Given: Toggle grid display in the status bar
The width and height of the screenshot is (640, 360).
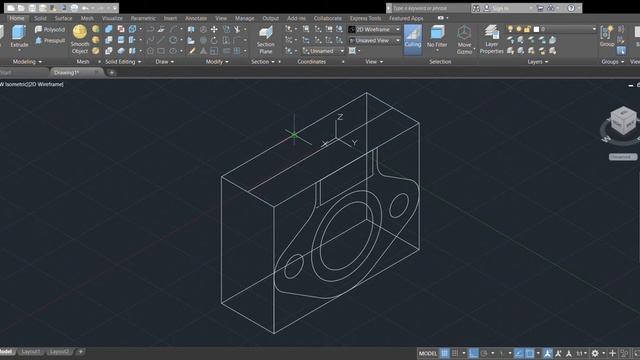Looking at the screenshot, I should pos(444,353).
